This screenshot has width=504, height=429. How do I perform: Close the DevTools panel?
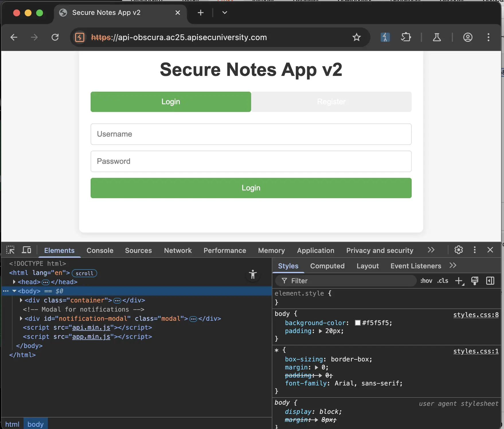pyautogui.click(x=490, y=250)
